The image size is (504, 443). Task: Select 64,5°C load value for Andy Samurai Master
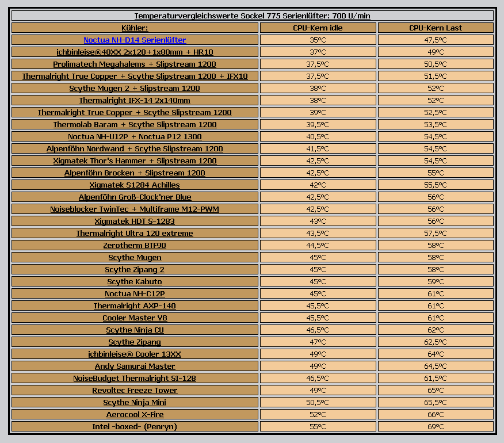click(x=436, y=366)
